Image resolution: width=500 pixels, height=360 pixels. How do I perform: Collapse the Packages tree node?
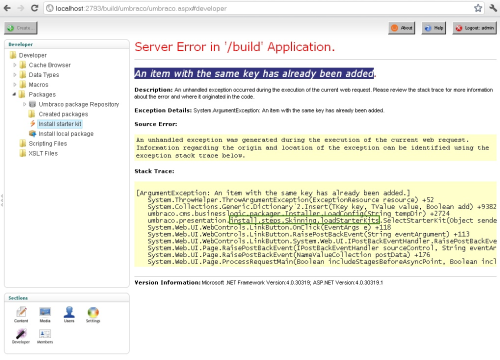tap(15, 94)
